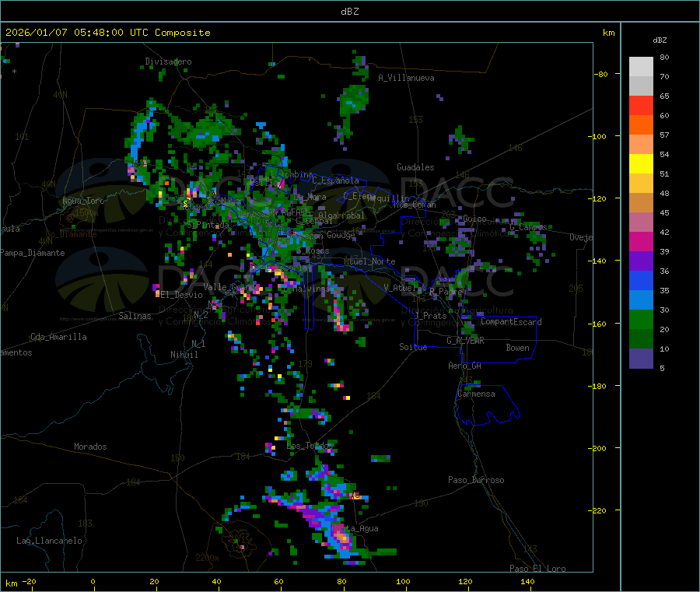
Task: Click the Salinas map label
Action: [135, 316]
